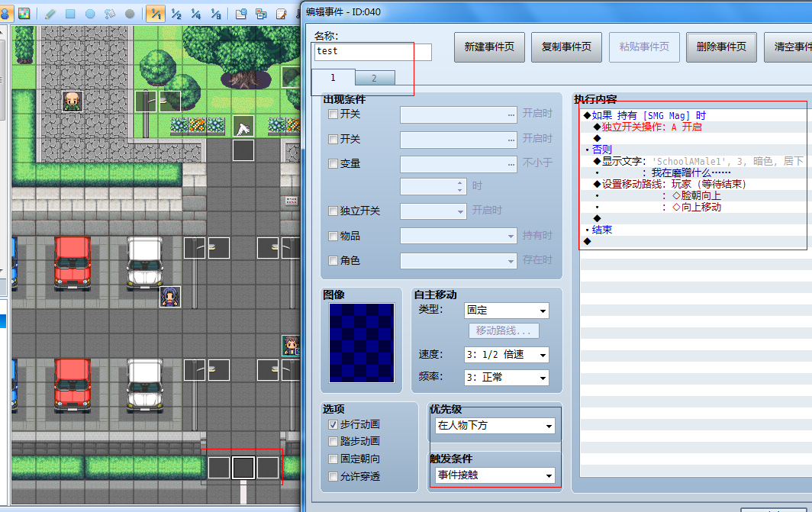The width and height of the screenshot is (812, 512).
Task: Set map zoom to 1/8 scale
Action: 216,14
